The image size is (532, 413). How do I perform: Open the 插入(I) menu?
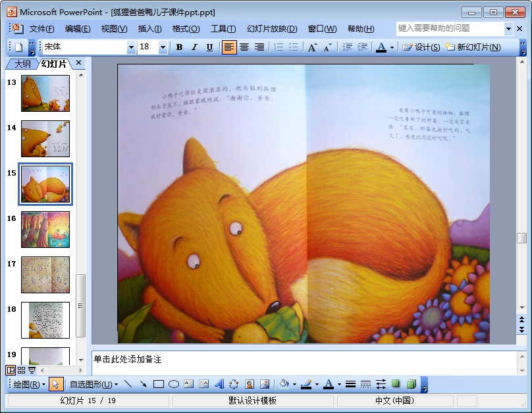pyautogui.click(x=149, y=29)
